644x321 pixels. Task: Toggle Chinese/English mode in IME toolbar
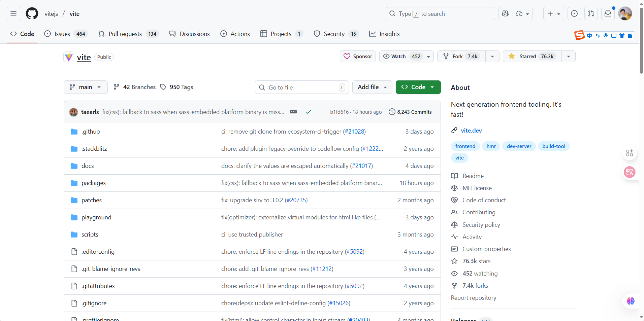point(589,36)
